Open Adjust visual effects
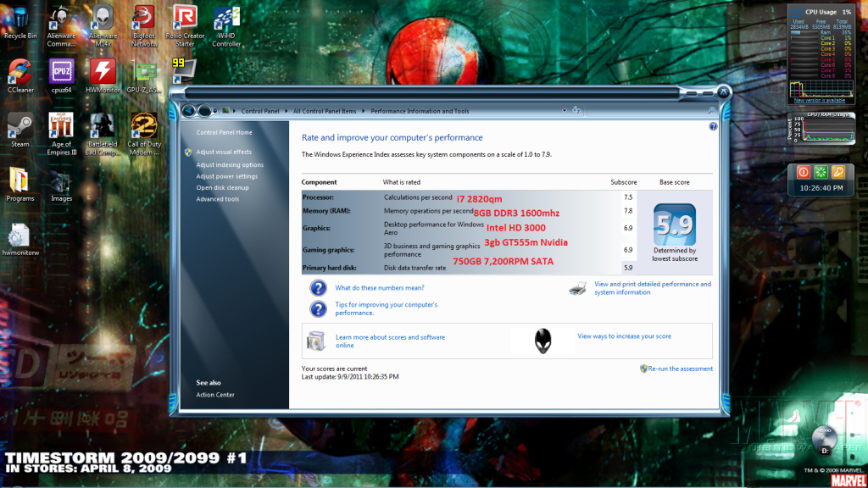The width and height of the screenshot is (868, 488). (224, 152)
